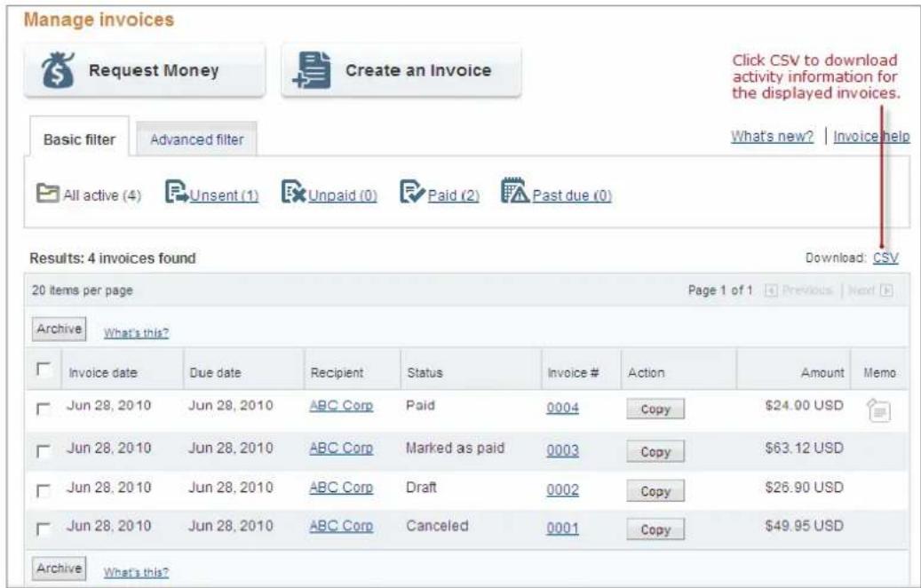
Task: Click the Paid invoices checkmark icon
Action: pyautogui.click(x=412, y=192)
